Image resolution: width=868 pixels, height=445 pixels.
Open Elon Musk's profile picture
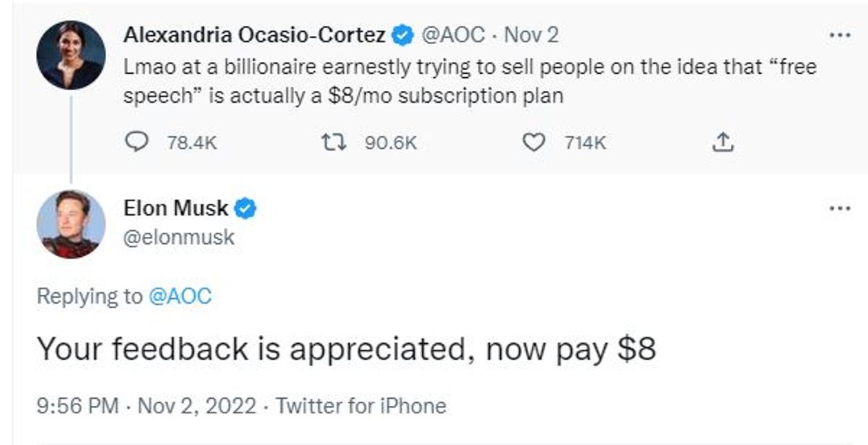pyautogui.click(x=71, y=224)
